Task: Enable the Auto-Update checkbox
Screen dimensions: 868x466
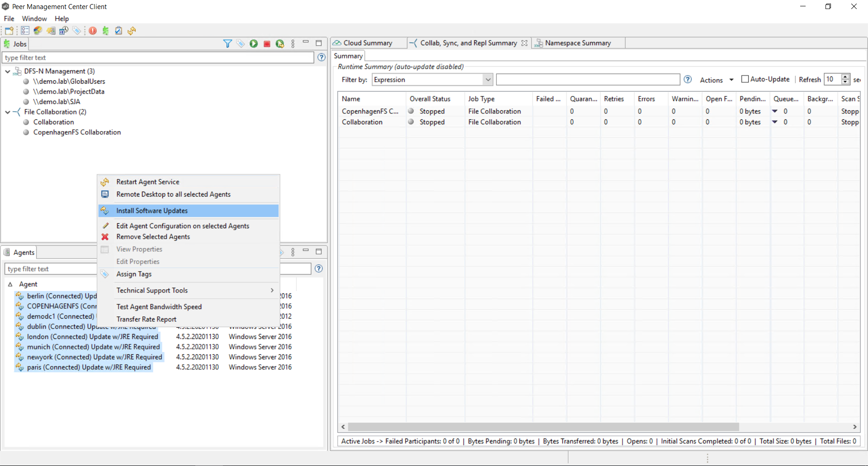Action: [745, 79]
